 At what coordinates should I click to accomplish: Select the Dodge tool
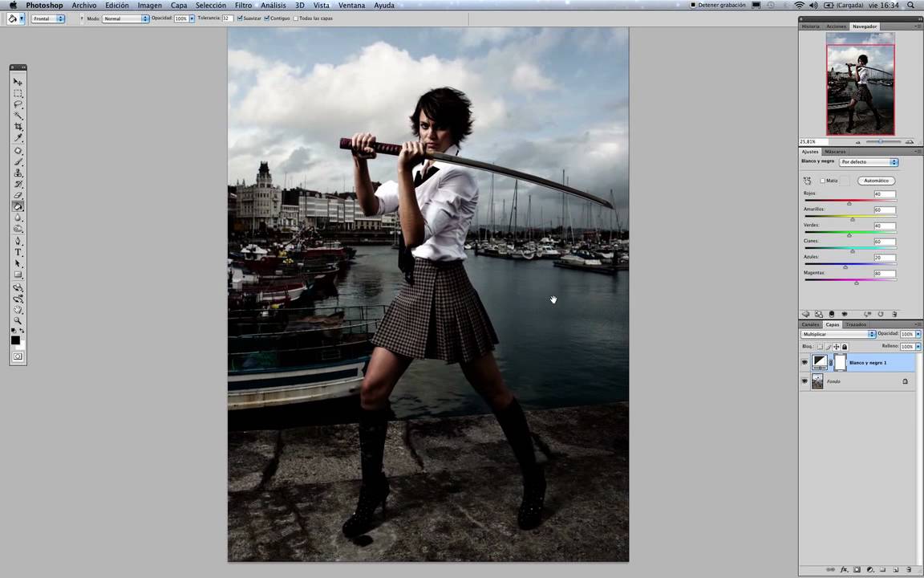18,229
